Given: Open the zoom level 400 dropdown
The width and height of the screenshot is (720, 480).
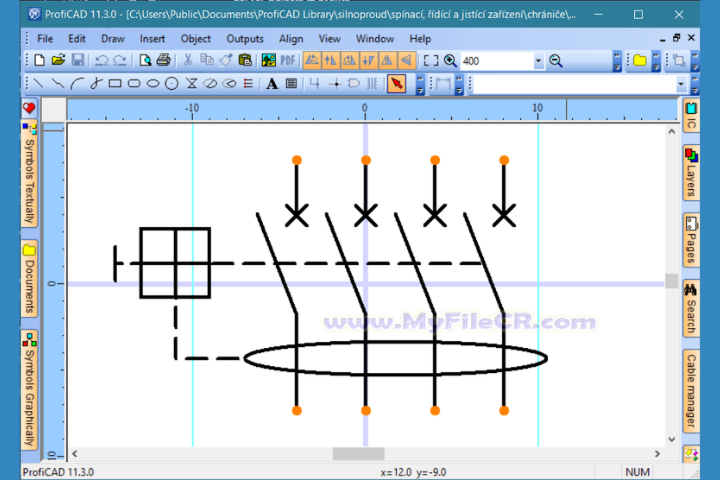Looking at the screenshot, I should [x=538, y=61].
